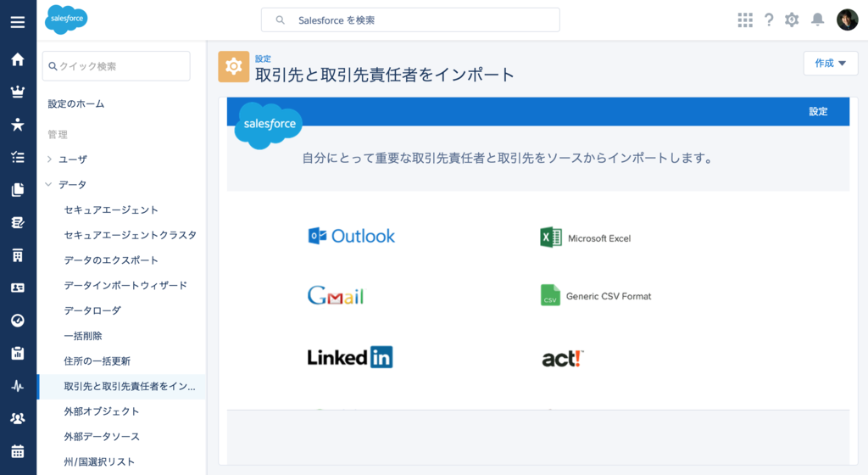Open the building accounts icon in sidebar
Image resolution: width=868 pixels, height=475 pixels.
pyautogui.click(x=18, y=255)
